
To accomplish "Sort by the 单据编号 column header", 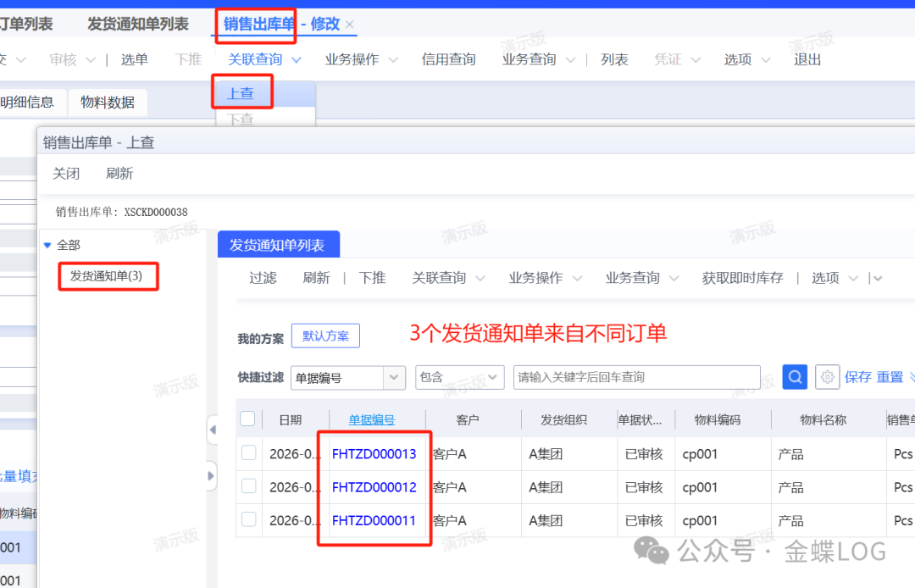I will click(372, 419).
